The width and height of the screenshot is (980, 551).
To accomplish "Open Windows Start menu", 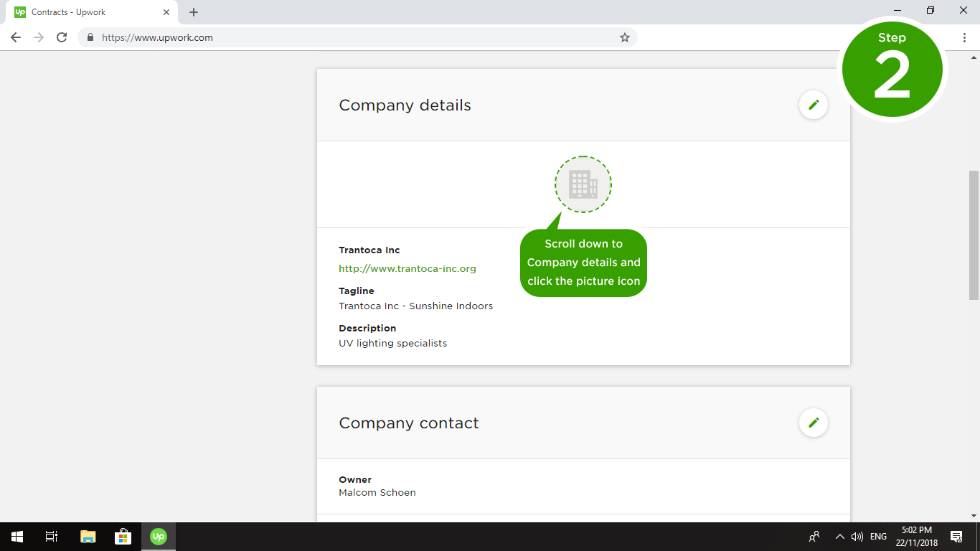I will pyautogui.click(x=17, y=536).
